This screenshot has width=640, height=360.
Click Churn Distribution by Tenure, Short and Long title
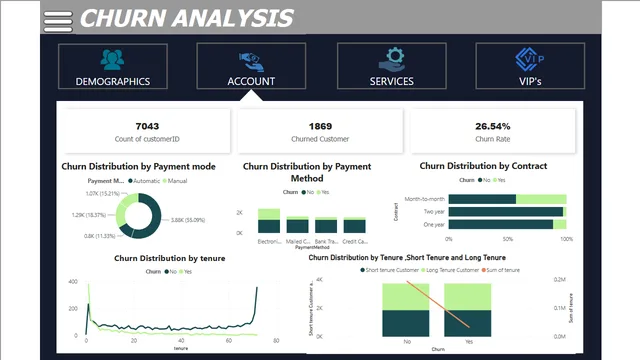[407, 258]
